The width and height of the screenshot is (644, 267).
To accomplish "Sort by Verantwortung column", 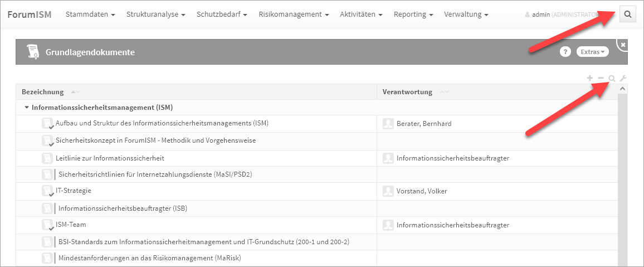I will [x=407, y=92].
